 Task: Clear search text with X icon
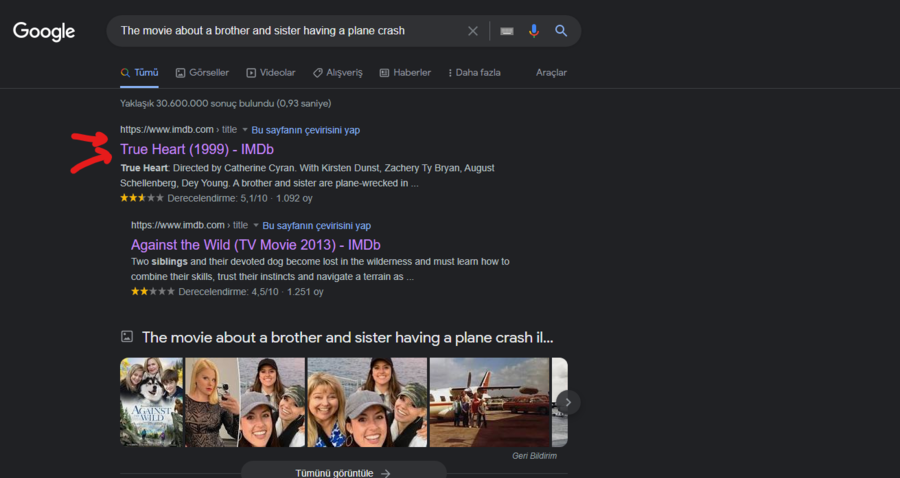click(473, 31)
